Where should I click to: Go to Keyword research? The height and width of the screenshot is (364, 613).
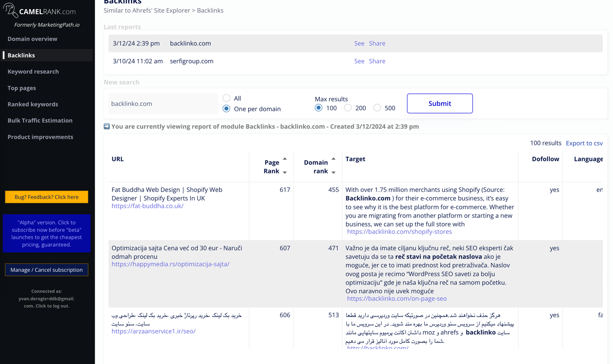point(33,72)
